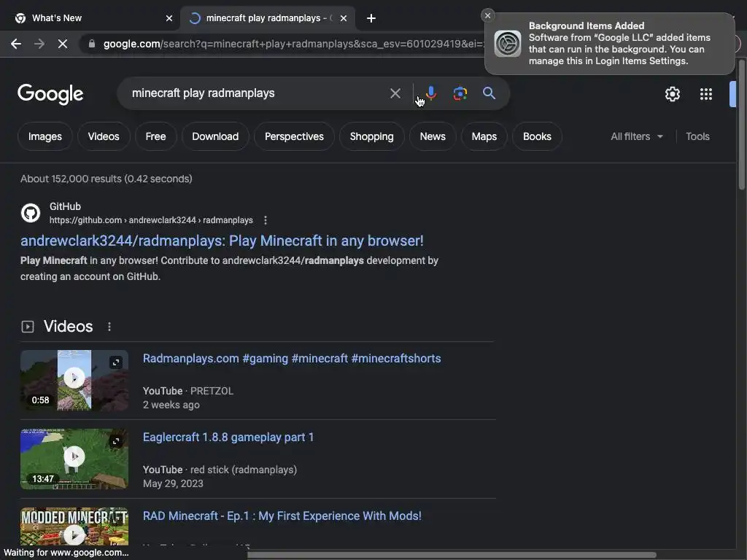Play the Radmanplays.com video thumbnail
The width and height of the screenshot is (747, 560).
(x=74, y=380)
